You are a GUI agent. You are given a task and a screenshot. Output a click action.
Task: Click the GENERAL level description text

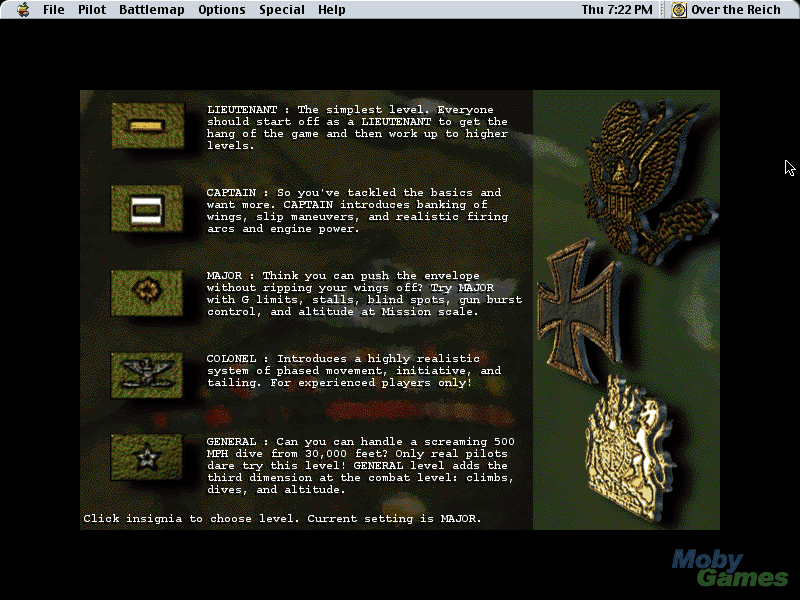[x=360, y=465]
